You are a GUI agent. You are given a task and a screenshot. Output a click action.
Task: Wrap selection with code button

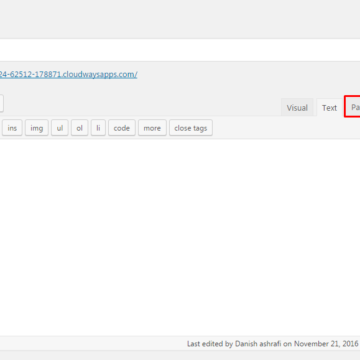pyautogui.click(x=122, y=128)
